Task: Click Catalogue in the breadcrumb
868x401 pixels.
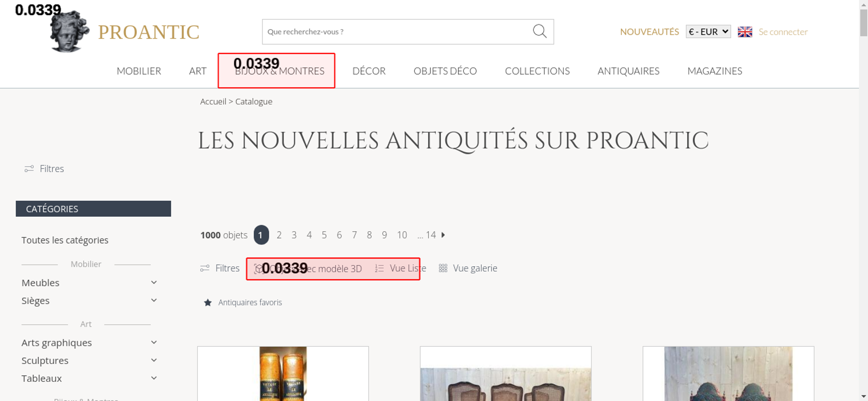Action: (x=254, y=102)
